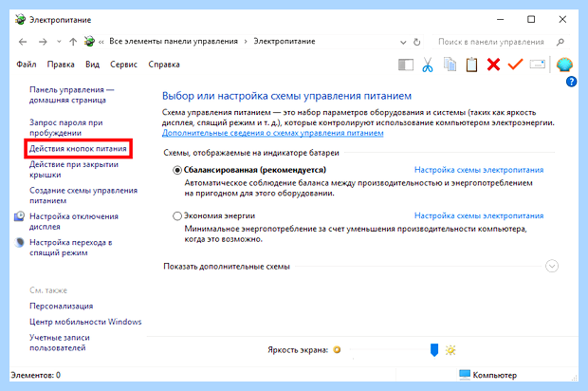This screenshot has height=391, width=588.
Task: Click the red X Delete icon
Action: [493, 65]
